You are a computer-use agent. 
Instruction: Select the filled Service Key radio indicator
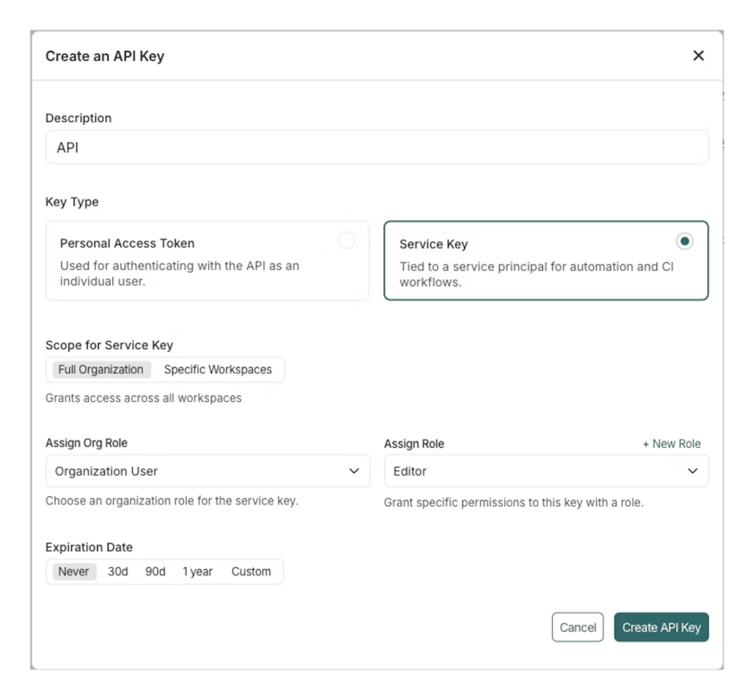(685, 241)
